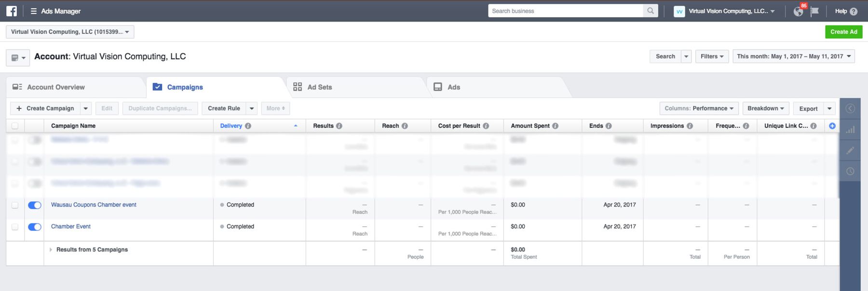Click the flag pages icon

(x=814, y=11)
